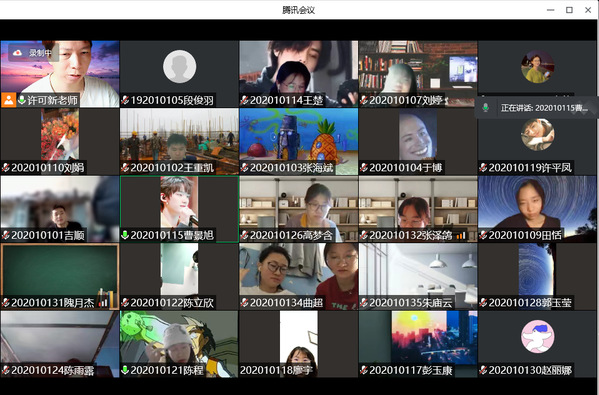
Task: Click the signal strength bars beside 202010132张泽鸽
Action: [461, 236]
